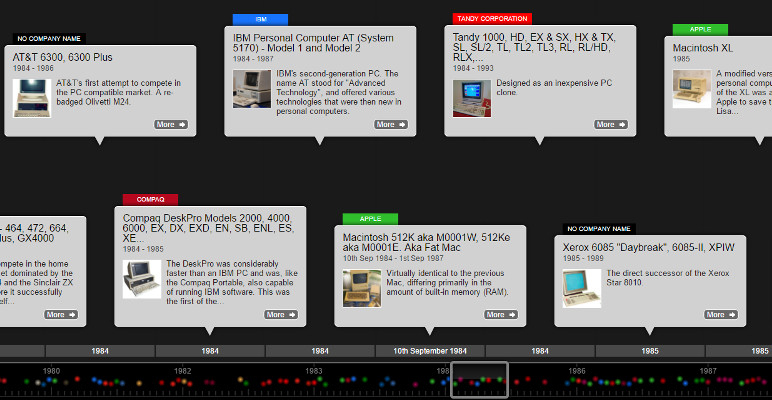772x400 pixels.
Task: Jump to 1987 on the mini timeline
Action: (x=708, y=371)
